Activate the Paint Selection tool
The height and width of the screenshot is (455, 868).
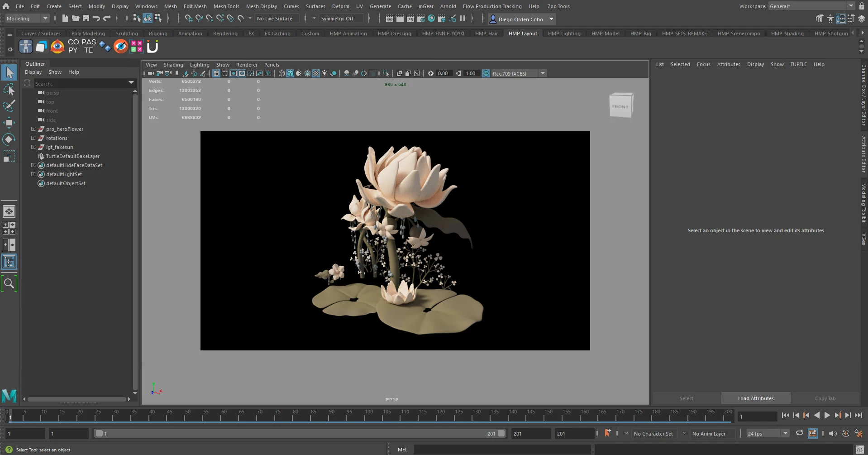click(x=9, y=106)
